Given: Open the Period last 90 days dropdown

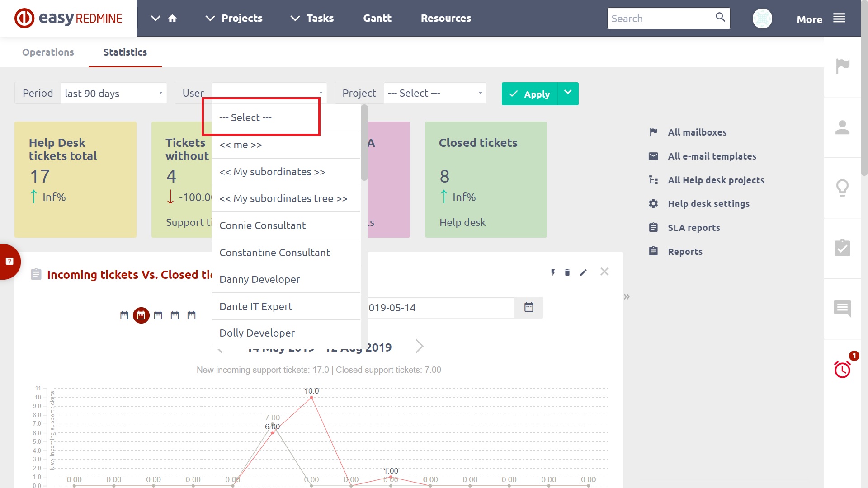Looking at the screenshot, I should coord(113,94).
